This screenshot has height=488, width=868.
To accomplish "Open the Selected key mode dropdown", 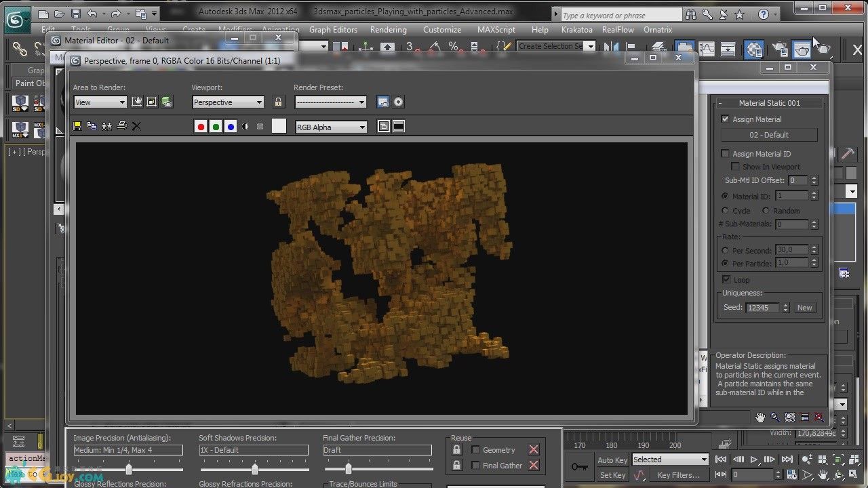I will pyautogui.click(x=670, y=460).
